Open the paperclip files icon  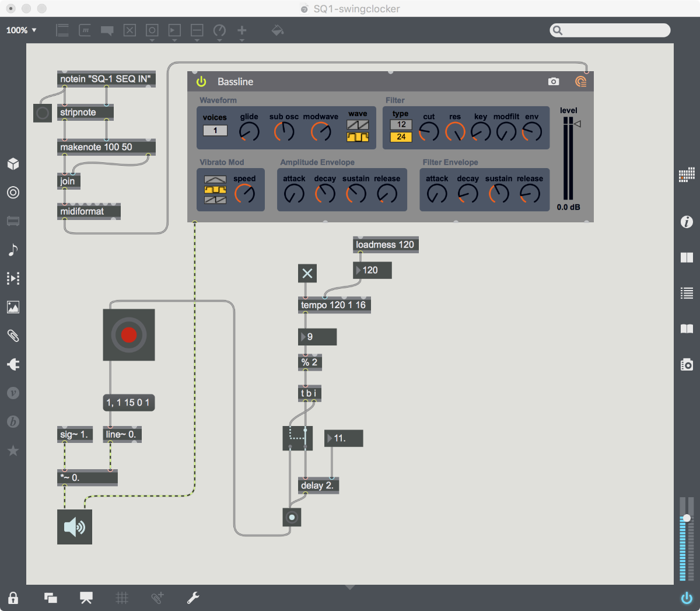[x=13, y=336]
